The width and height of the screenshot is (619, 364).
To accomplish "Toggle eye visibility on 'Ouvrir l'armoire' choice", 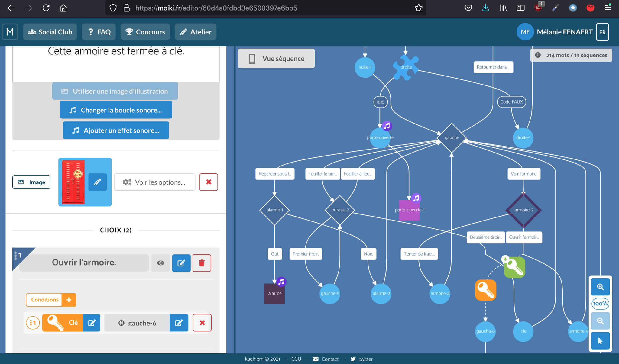I will click(x=160, y=263).
